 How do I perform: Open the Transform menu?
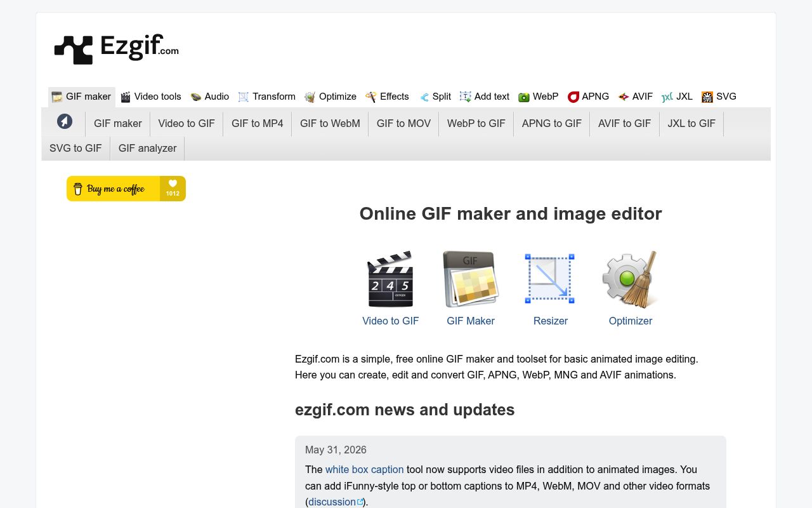coord(266,97)
